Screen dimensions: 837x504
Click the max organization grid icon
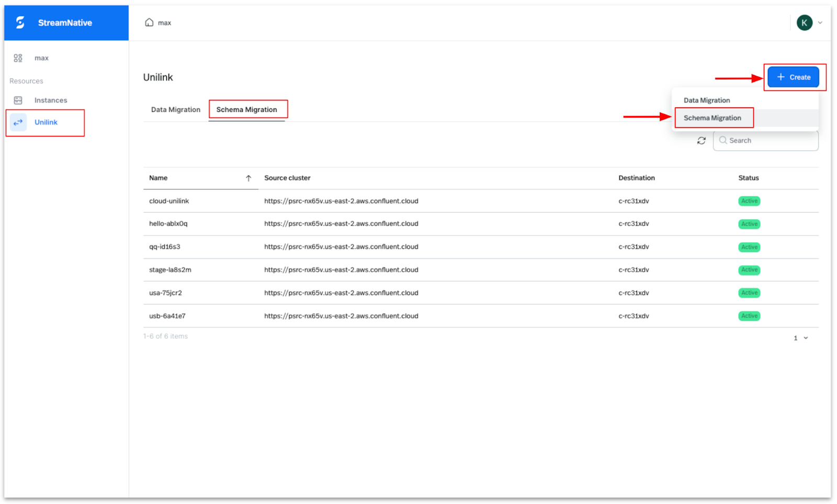[18, 58]
